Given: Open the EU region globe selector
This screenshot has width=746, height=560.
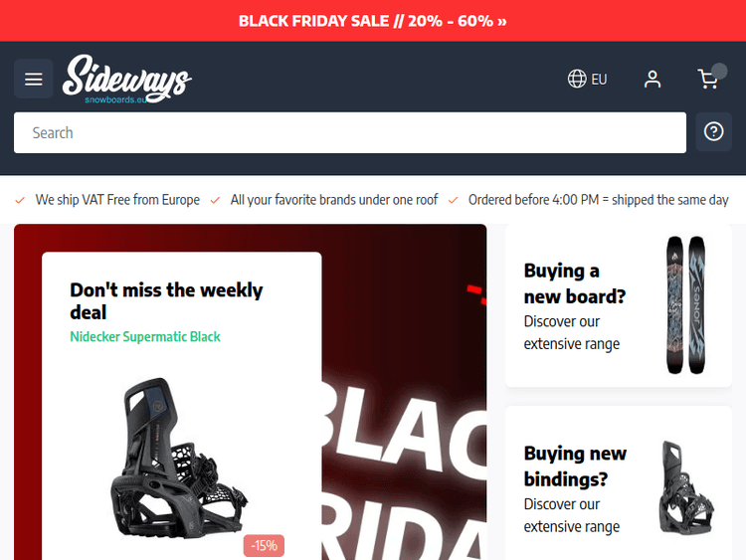Looking at the screenshot, I should click(x=587, y=79).
